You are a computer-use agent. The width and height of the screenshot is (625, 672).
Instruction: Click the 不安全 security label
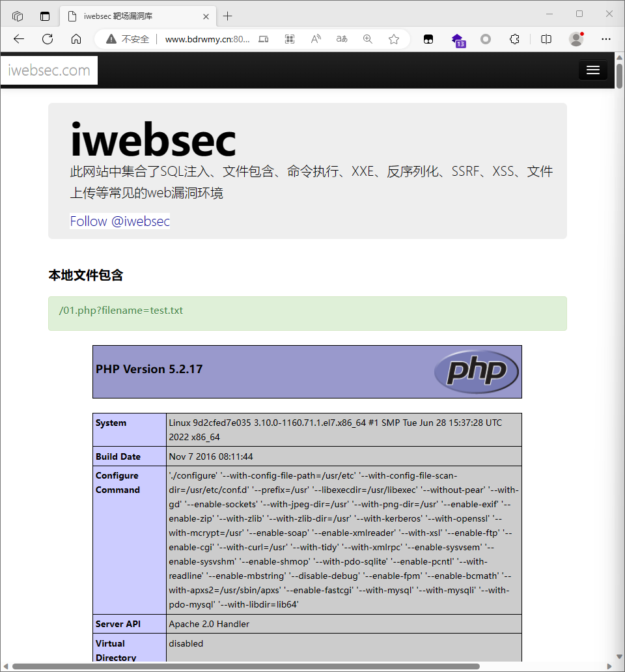135,39
